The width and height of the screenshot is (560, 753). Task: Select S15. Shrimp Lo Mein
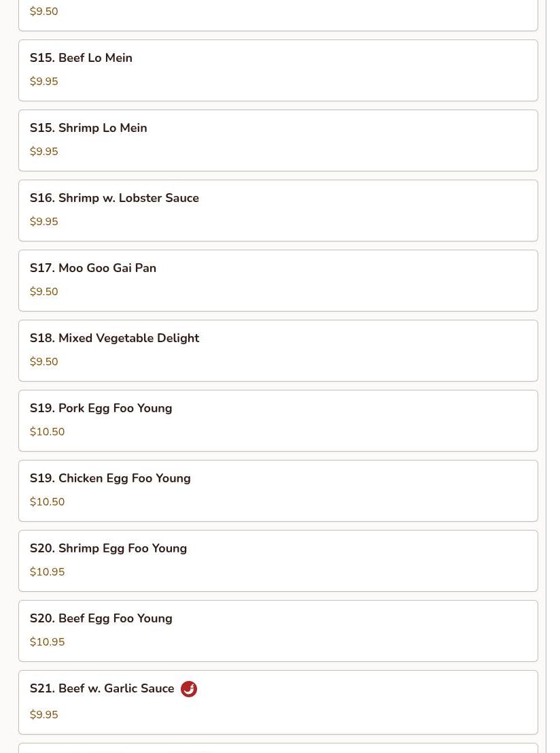pos(279,141)
